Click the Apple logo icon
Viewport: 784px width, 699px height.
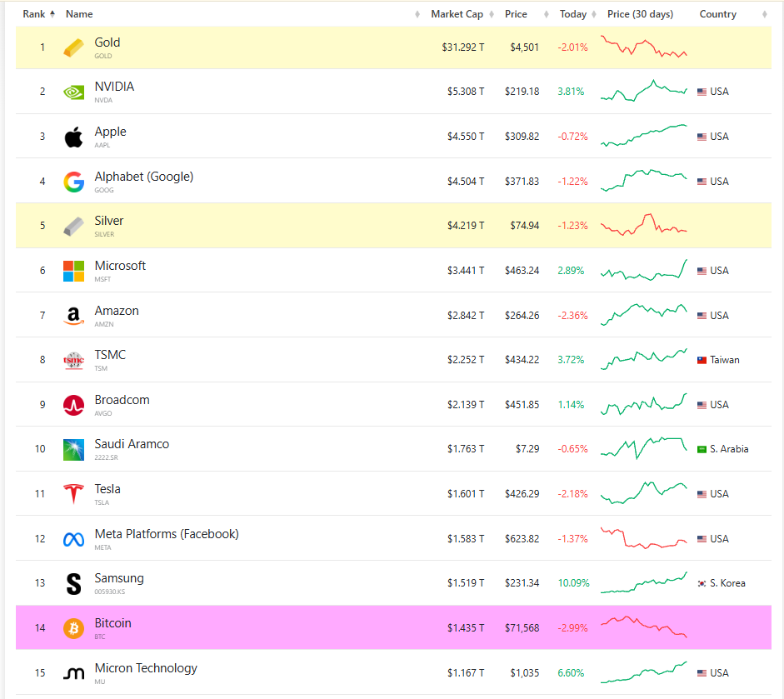click(73, 137)
